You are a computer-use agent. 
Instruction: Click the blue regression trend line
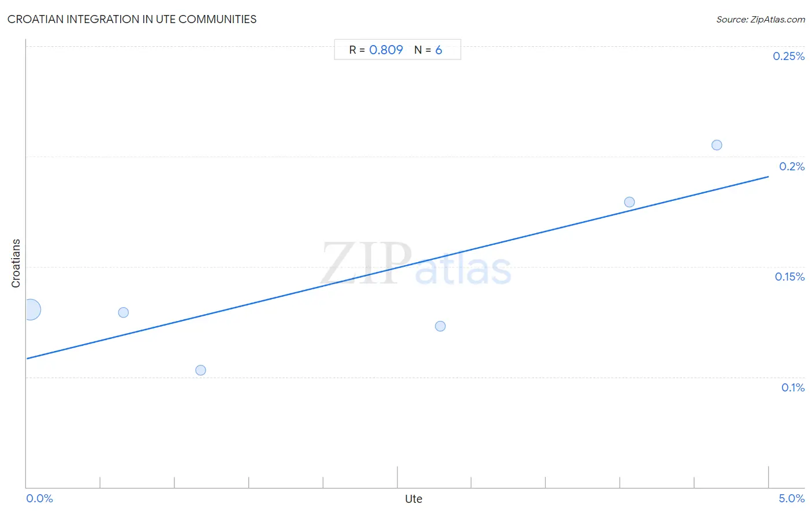tap(397, 267)
